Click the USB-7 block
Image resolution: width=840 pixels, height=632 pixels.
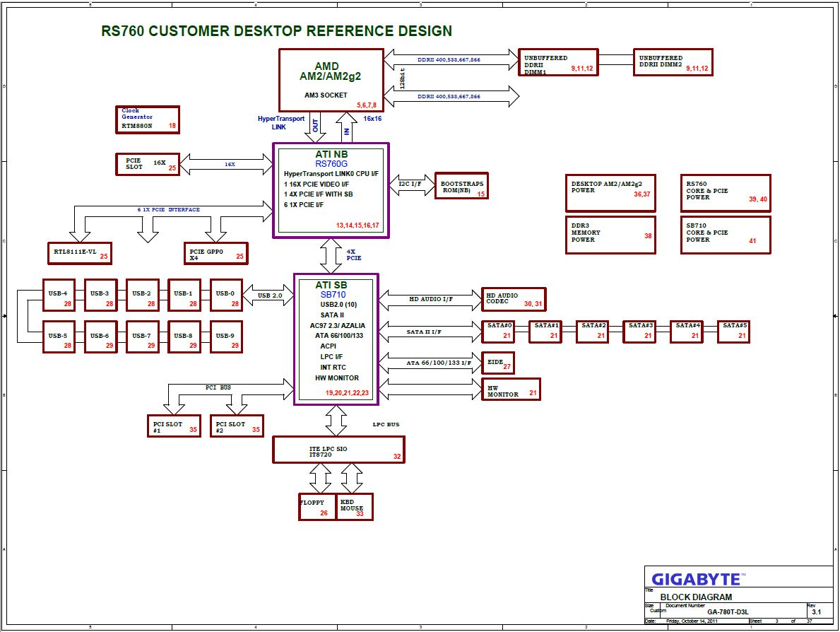click(x=143, y=337)
